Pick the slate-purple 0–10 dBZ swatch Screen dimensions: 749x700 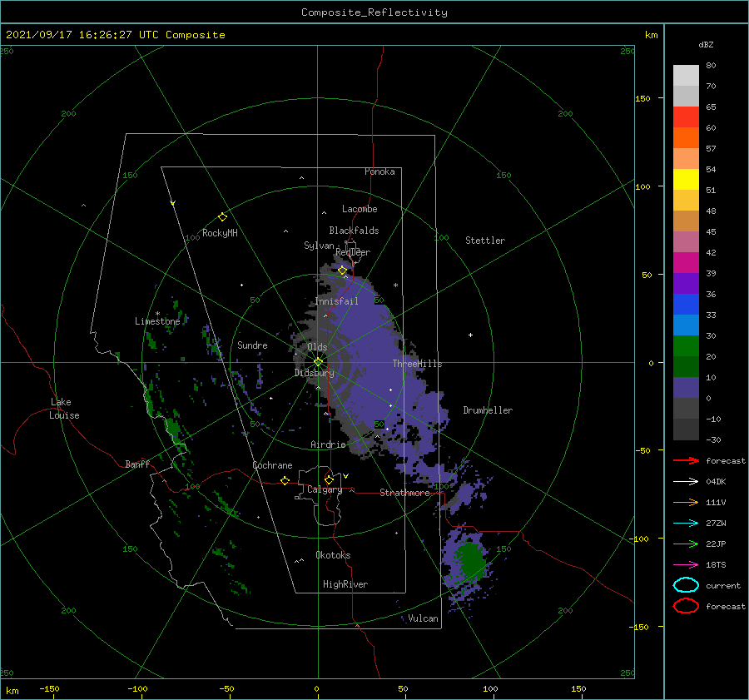click(x=686, y=388)
